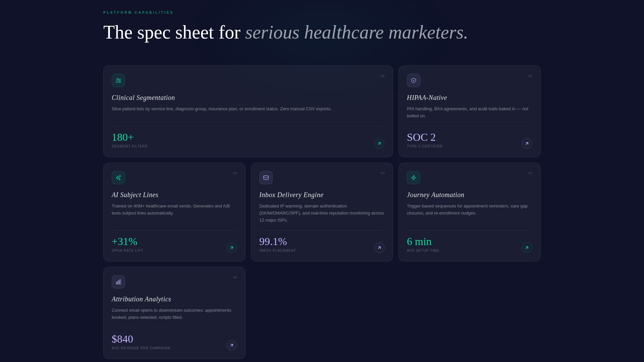This screenshot has width=644, height=362.
Task: Click the $840 revenue stat
Action: point(122,339)
